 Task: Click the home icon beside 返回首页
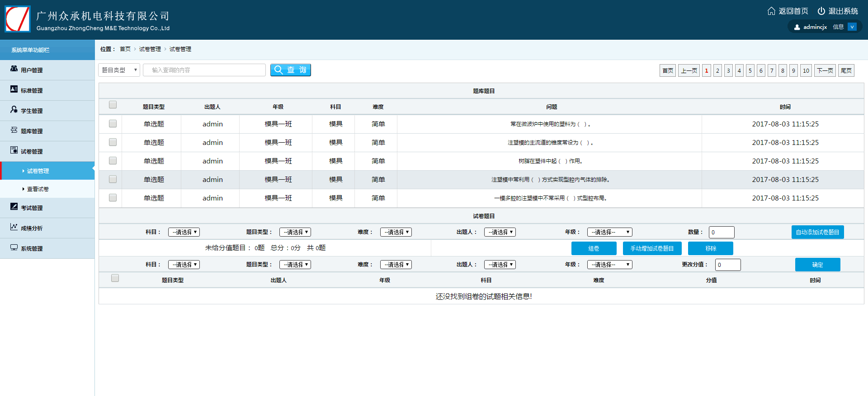771,11
